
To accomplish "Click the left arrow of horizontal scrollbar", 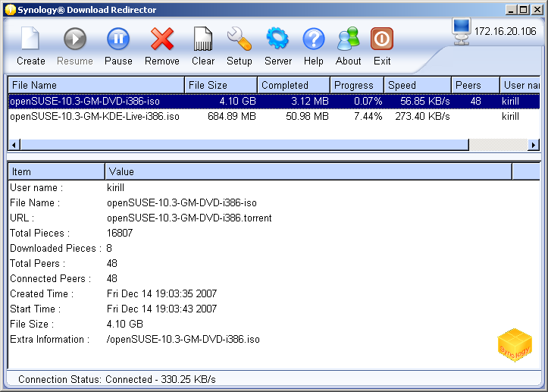I will coord(14,145).
